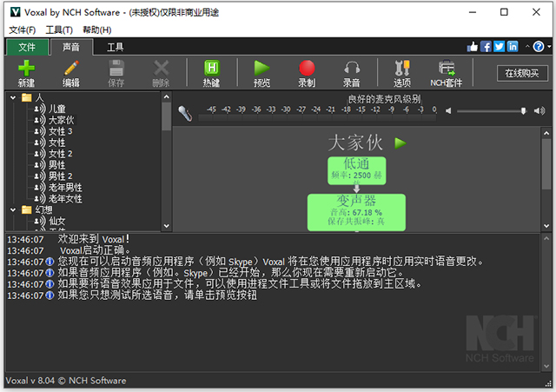
Task: Switch to the 工具 ribbon tab
Action: [x=116, y=47]
